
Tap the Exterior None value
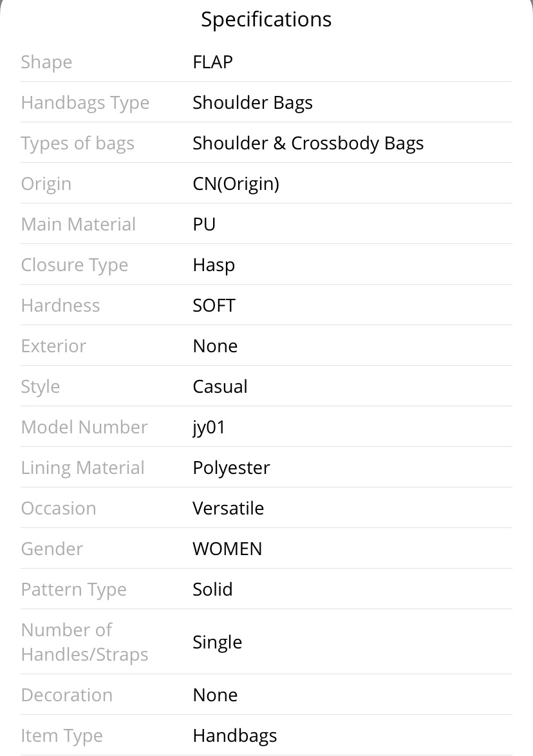(215, 346)
